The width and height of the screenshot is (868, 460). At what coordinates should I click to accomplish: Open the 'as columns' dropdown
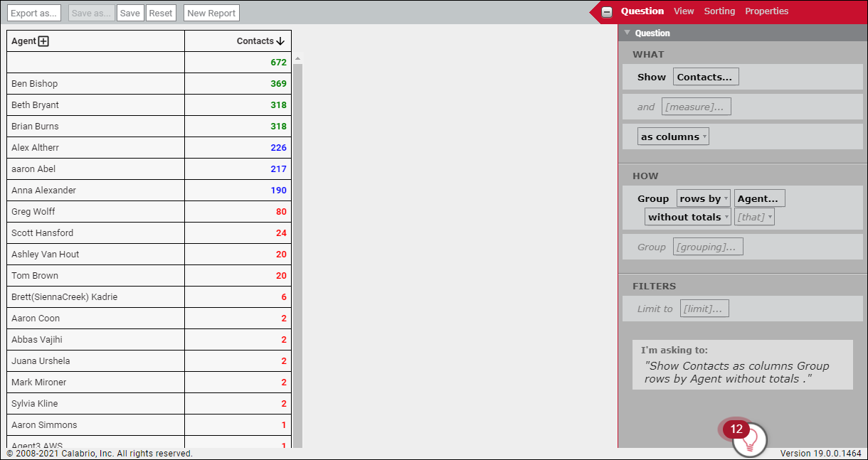click(x=673, y=137)
